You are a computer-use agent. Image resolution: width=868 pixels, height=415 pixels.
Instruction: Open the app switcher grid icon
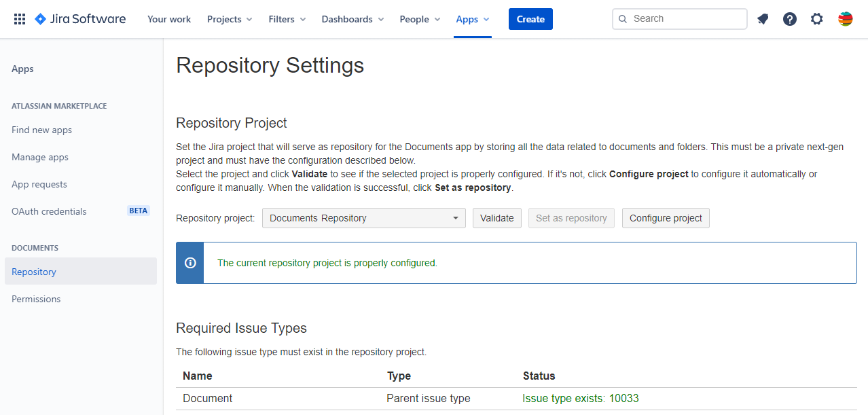pos(20,19)
